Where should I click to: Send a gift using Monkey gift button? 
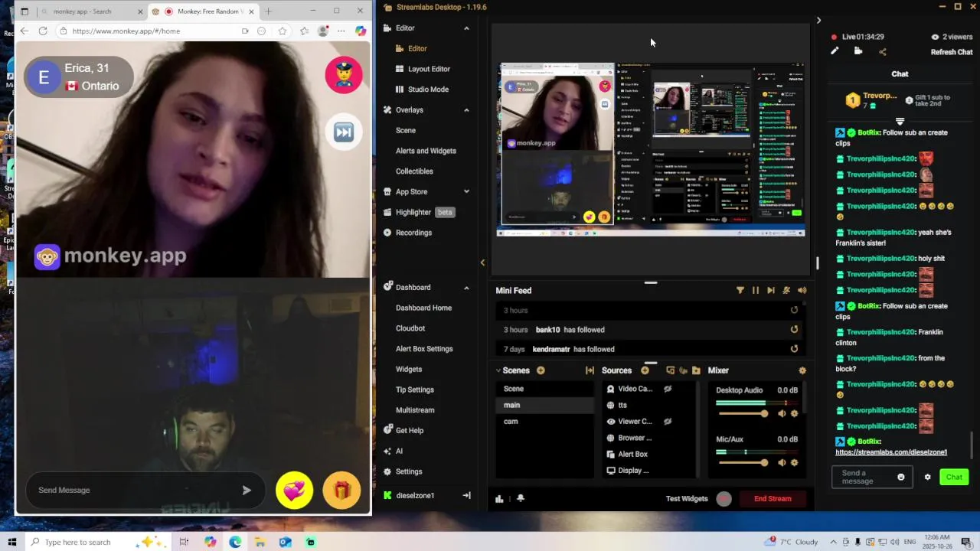[341, 491]
